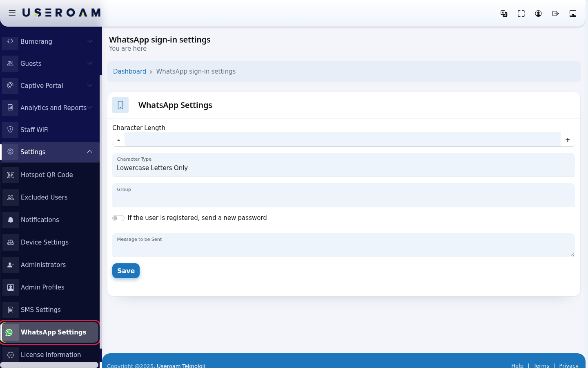The height and width of the screenshot is (368, 588).
Task: Toggle fullscreen mode icon
Action: pyautogui.click(x=521, y=13)
